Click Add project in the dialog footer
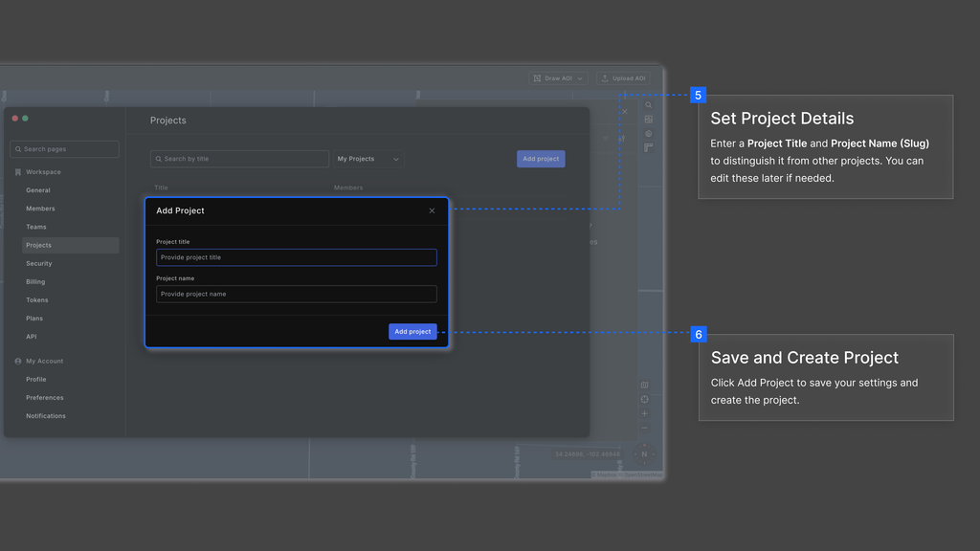The height and width of the screenshot is (551, 980). click(412, 332)
